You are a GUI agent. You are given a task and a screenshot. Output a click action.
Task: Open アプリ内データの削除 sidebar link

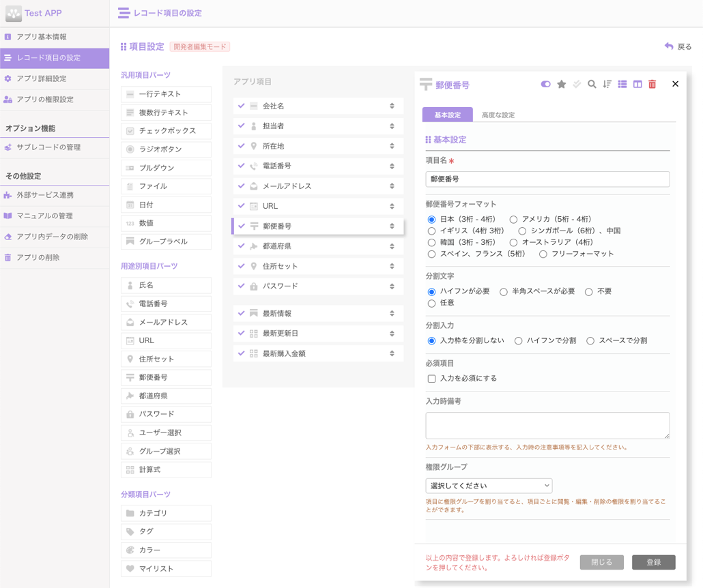click(55, 237)
